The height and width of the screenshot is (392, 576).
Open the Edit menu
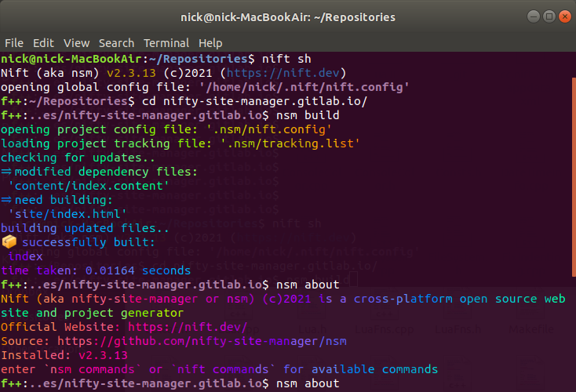[x=43, y=43]
